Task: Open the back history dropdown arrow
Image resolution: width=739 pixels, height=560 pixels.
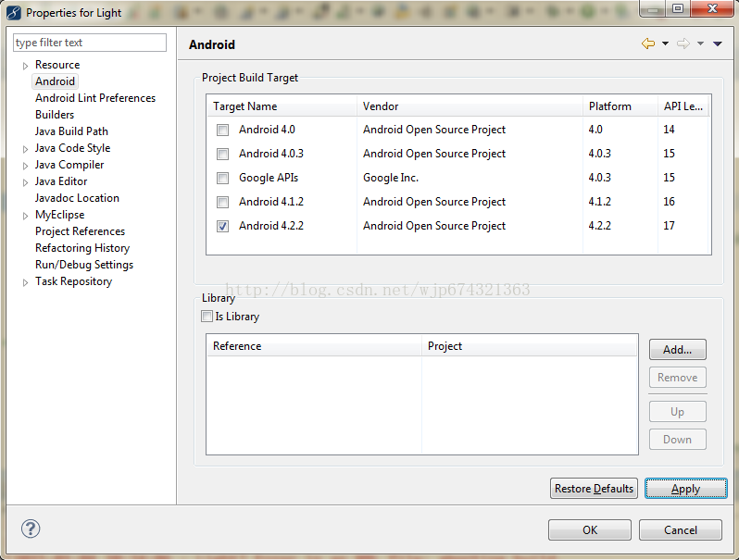Action: click(x=665, y=44)
